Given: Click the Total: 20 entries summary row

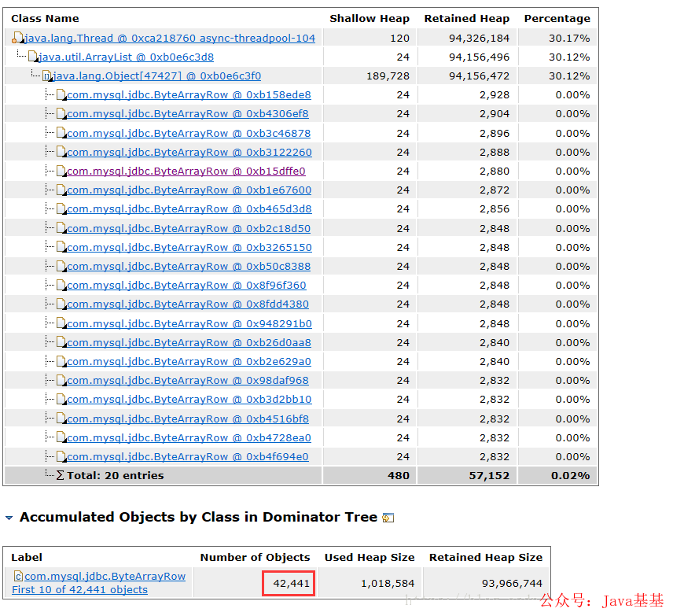Looking at the screenshot, I should 300,475.
